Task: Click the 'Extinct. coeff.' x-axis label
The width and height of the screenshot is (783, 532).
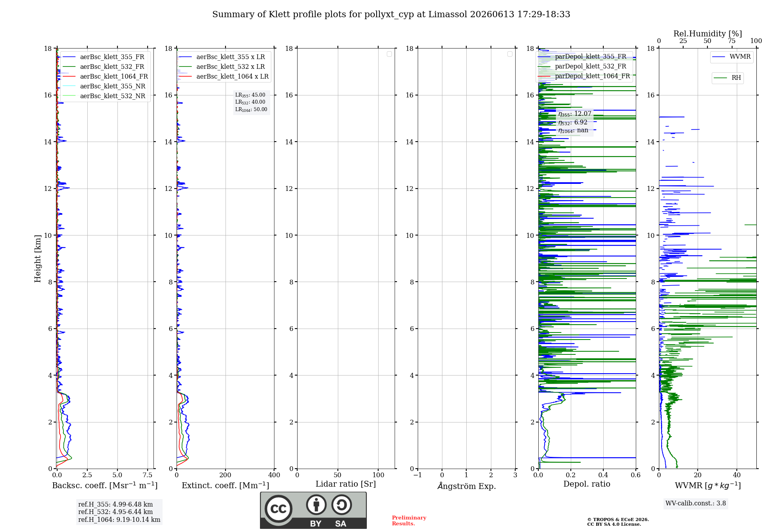Action: tap(226, 485)
